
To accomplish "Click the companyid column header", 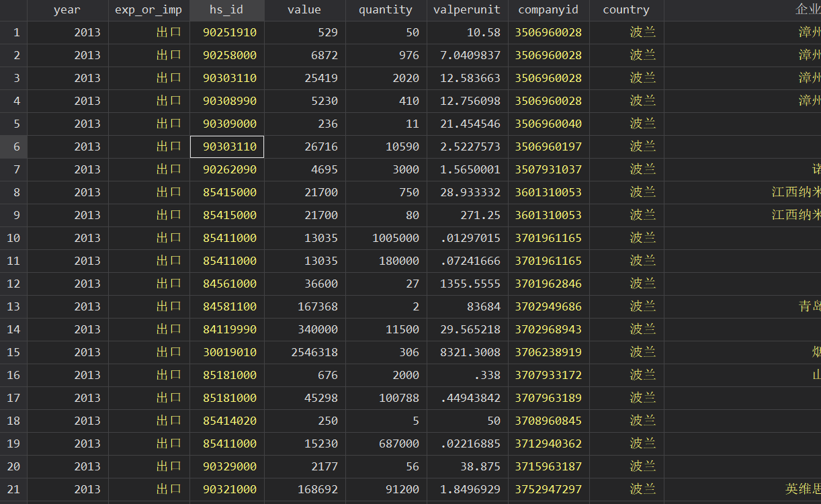I will coord(548,10).
